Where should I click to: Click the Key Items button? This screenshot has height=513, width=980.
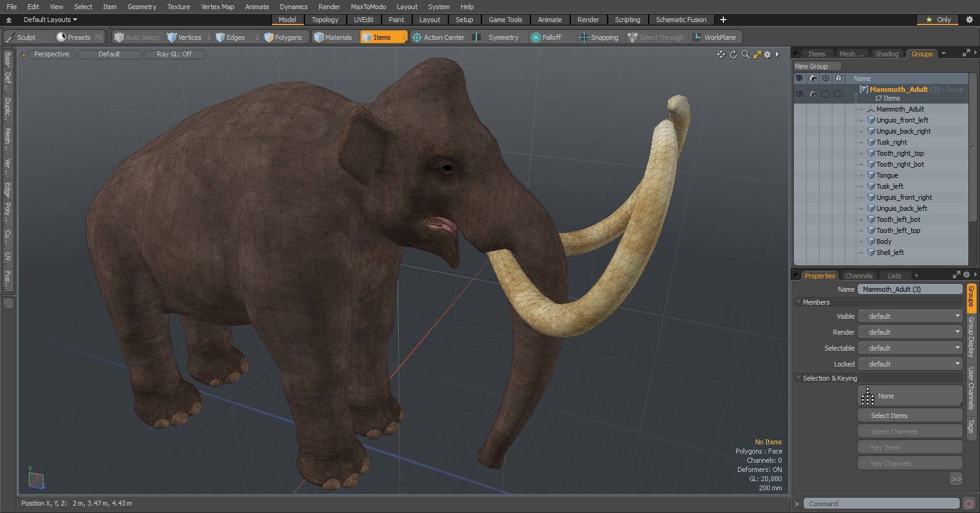[910, 447]
